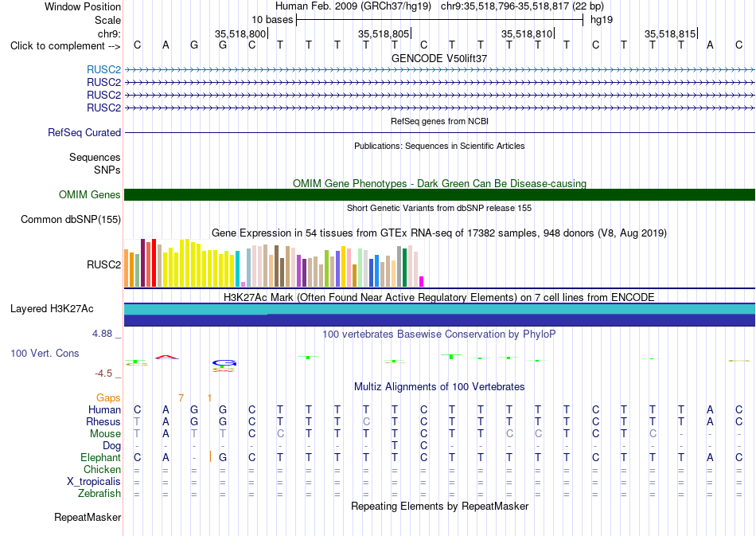Click the Layered H3K27Ac track label

(x=52, y=309)
